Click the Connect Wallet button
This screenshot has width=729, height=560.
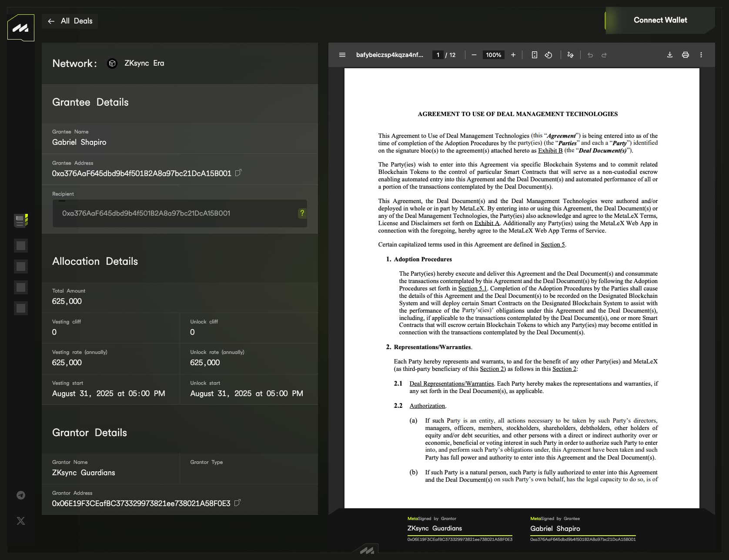click(x=660, y=20)
